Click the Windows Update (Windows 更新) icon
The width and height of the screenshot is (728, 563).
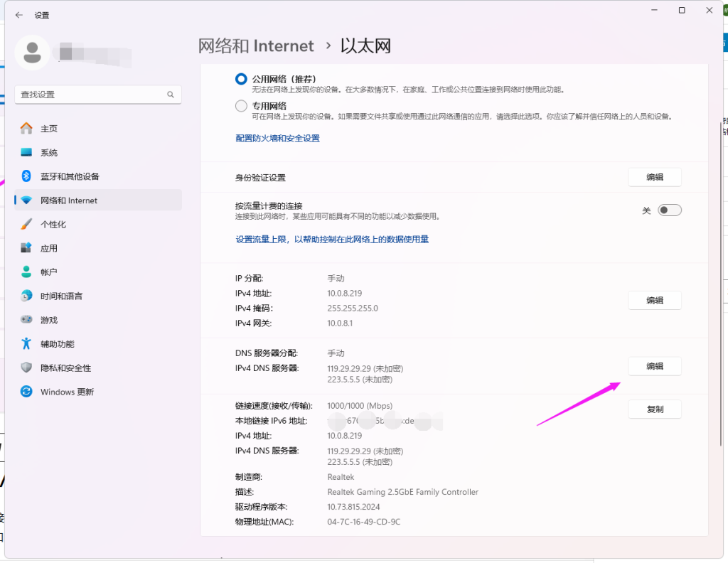tap(26, 392)
